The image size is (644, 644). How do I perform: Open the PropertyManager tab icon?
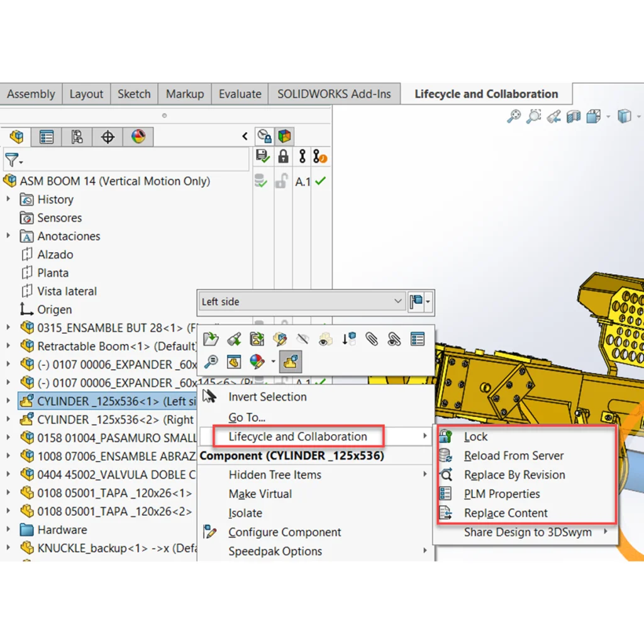click(47, 136)
